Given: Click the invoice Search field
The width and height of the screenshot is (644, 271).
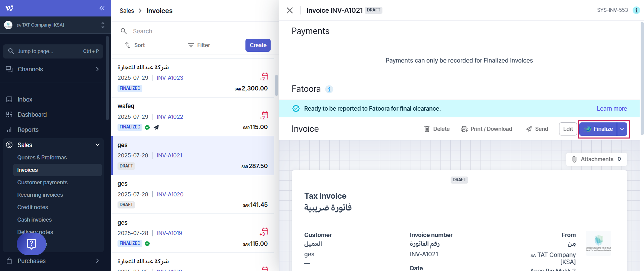Looking at the screenshot, I should click(x=195, y=31).
